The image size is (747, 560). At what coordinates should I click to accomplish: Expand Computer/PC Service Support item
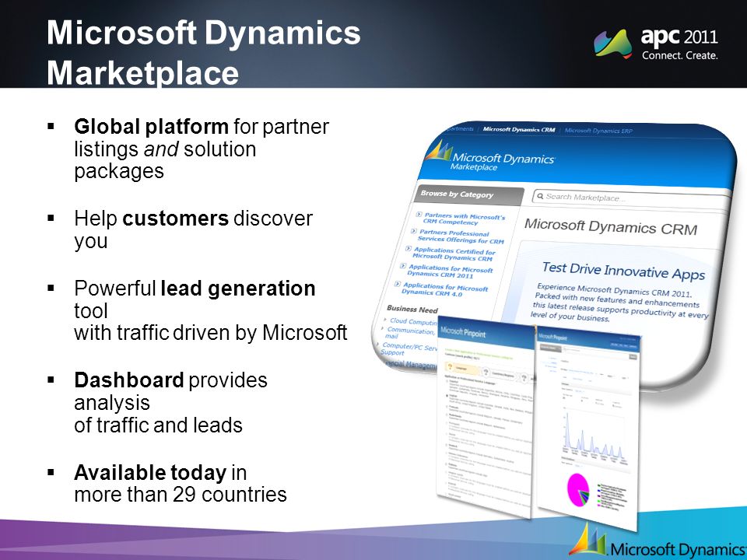pyautogui.click(x=408, y=349)
